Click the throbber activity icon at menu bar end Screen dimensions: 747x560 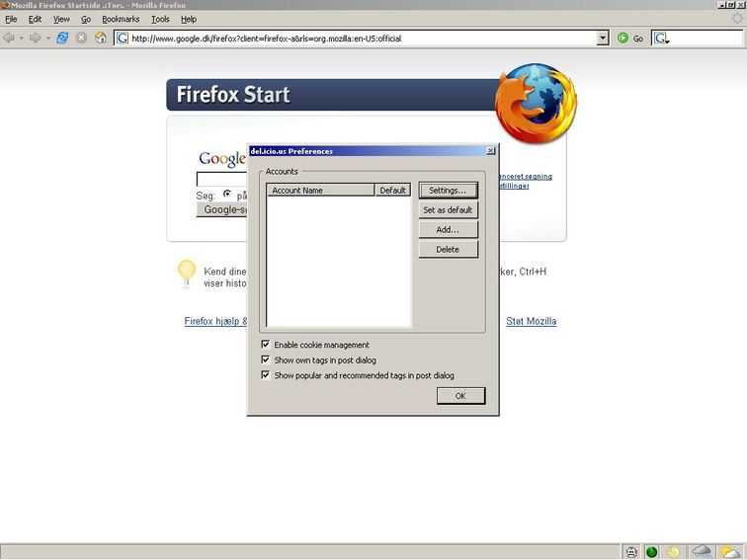[x=737, y=19]
